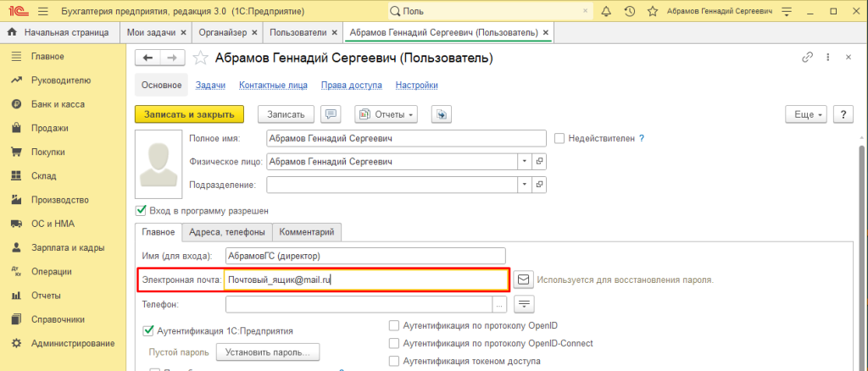
Task: Click the Производство factory icon
Action: click(x=16, y=200)
